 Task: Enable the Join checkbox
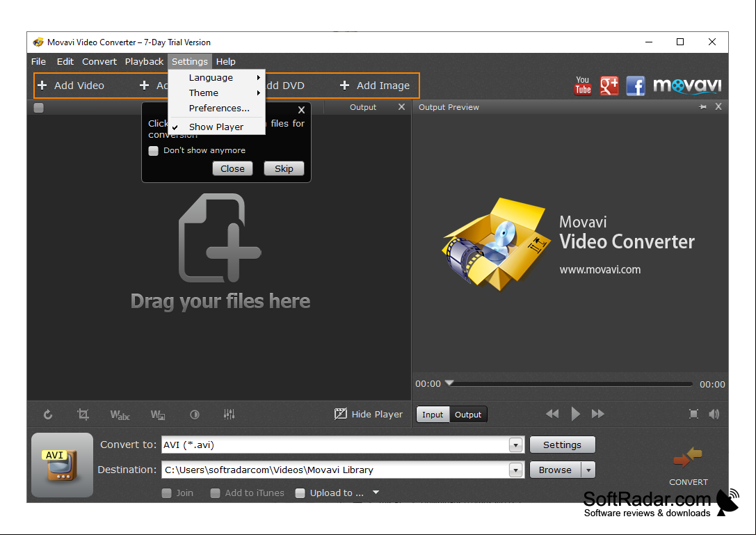tap(166, 493)
